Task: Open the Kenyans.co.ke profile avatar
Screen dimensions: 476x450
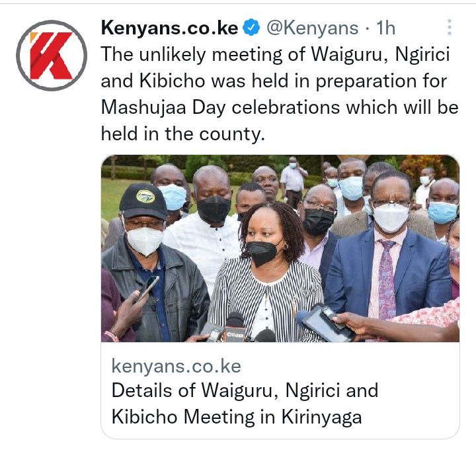Action: click(x=52, y=56)
